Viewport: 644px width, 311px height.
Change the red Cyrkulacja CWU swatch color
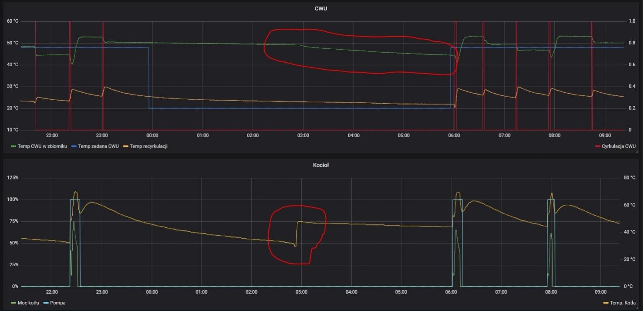pyautogui.click(x=597, y=146)
